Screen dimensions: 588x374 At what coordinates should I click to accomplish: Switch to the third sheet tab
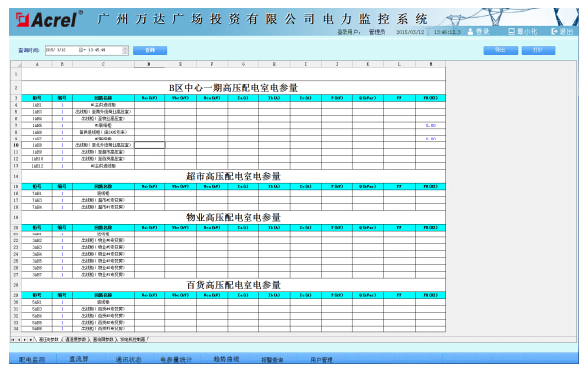[103, 340]
